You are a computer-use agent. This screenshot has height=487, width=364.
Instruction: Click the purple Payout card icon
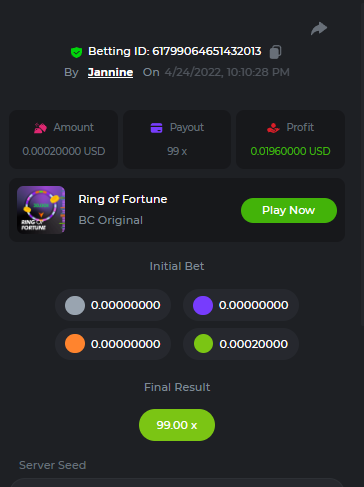(x=156, y=128)
